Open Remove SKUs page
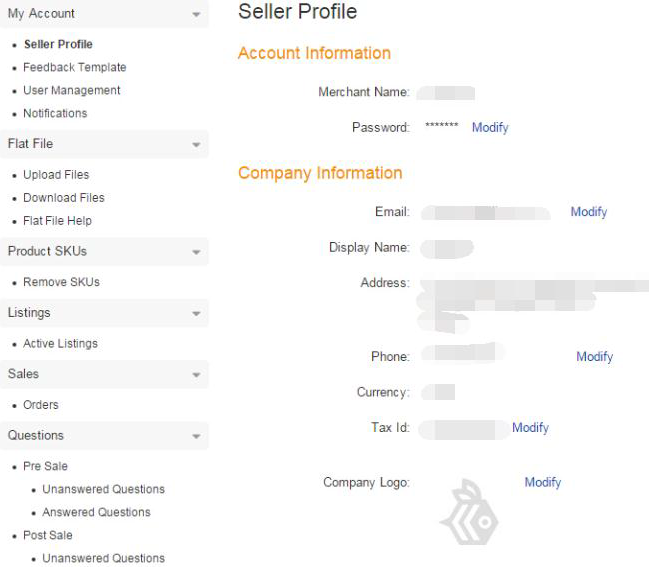649x567 pixels. pos(61,282)
